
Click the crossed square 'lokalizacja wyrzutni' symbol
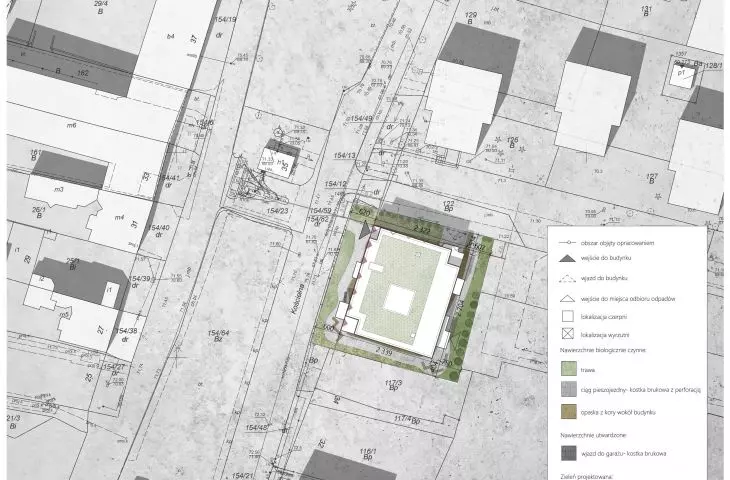tap(568, 334)
